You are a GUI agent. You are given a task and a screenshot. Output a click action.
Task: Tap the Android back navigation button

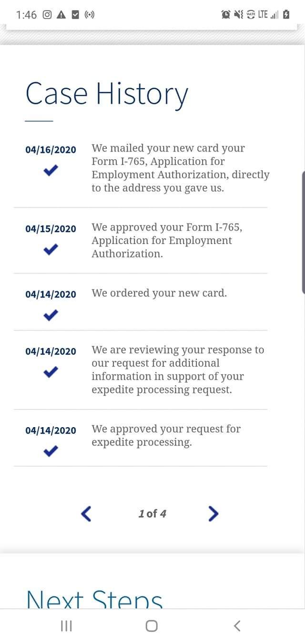point(237,626)
